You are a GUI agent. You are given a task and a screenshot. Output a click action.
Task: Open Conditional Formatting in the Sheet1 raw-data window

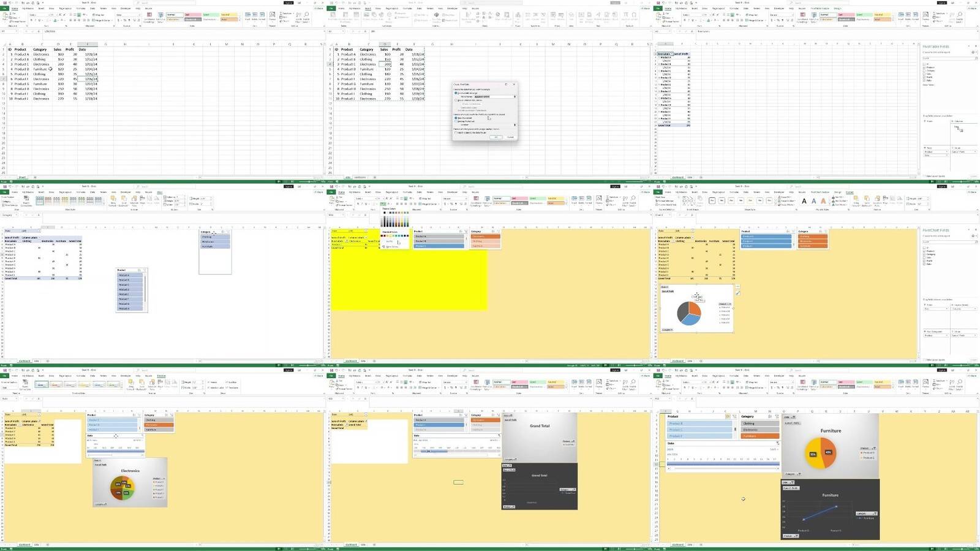pyautogui.click(x=149, y=17)
